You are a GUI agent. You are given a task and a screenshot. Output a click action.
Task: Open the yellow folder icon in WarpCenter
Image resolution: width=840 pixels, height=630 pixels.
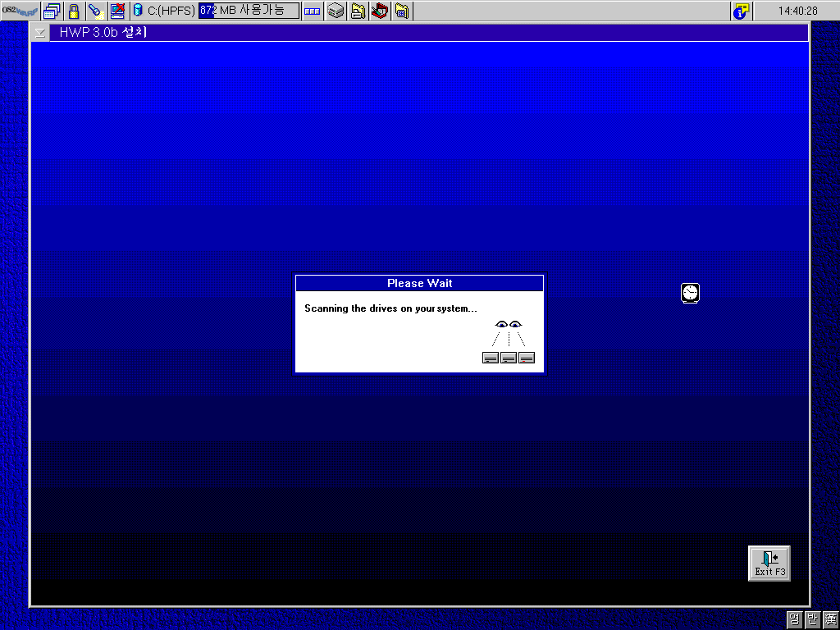[402, 11]
